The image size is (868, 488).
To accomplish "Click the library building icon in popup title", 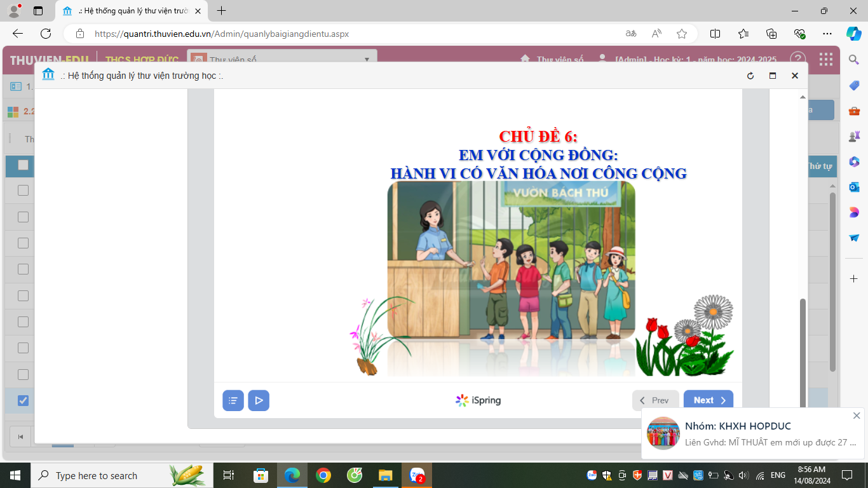I will coord(48,75).
